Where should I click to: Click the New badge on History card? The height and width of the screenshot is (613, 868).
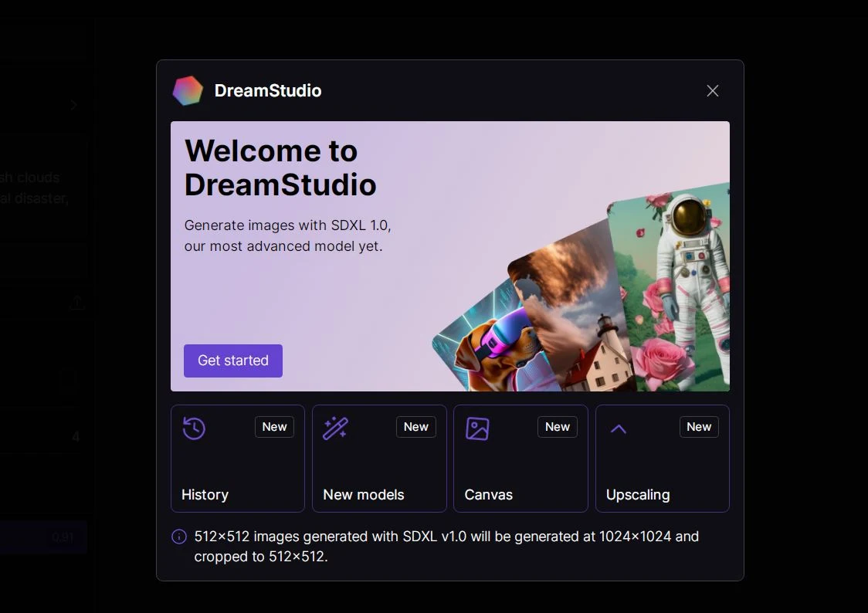(x=275, y=427)
